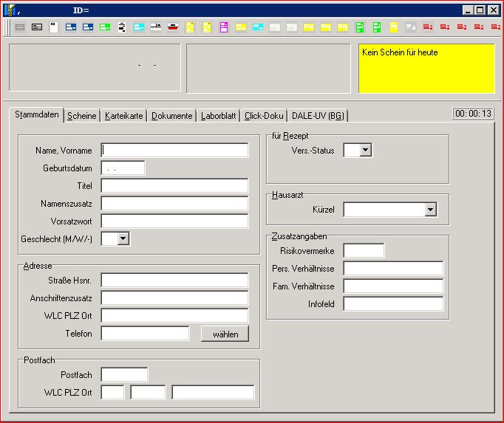Image resolution: width=504 pixels, height=423 pixels.
Task: Focus the Straße Hsnr. text field
Action: (174, 281)
